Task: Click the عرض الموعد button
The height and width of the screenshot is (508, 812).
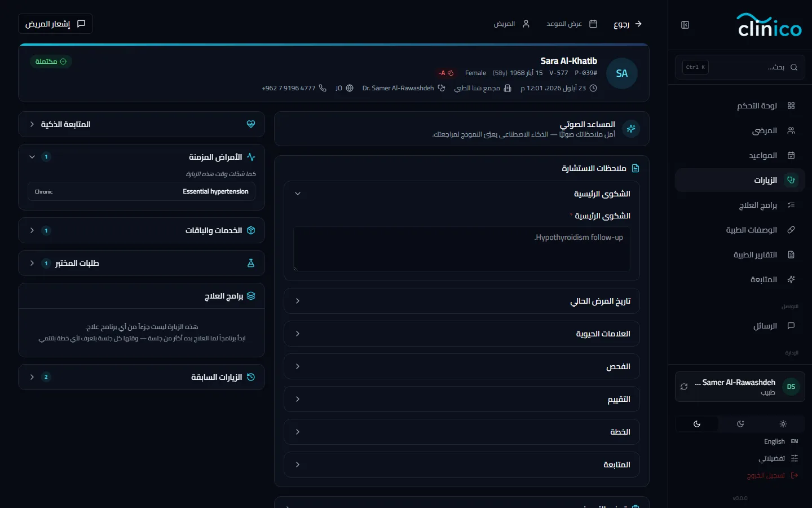Action: click(571, 24)
